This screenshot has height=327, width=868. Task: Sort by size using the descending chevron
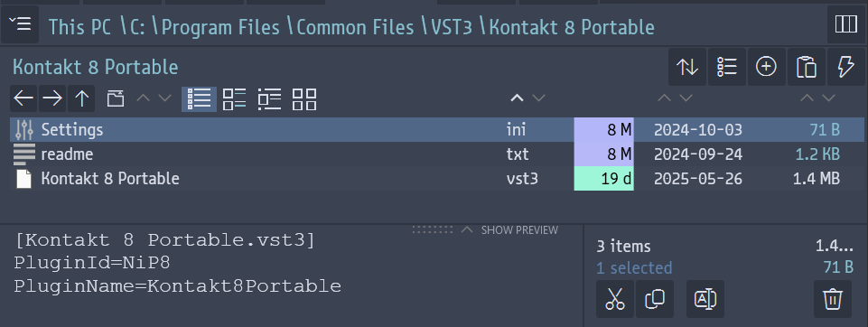tap(828, 98)
